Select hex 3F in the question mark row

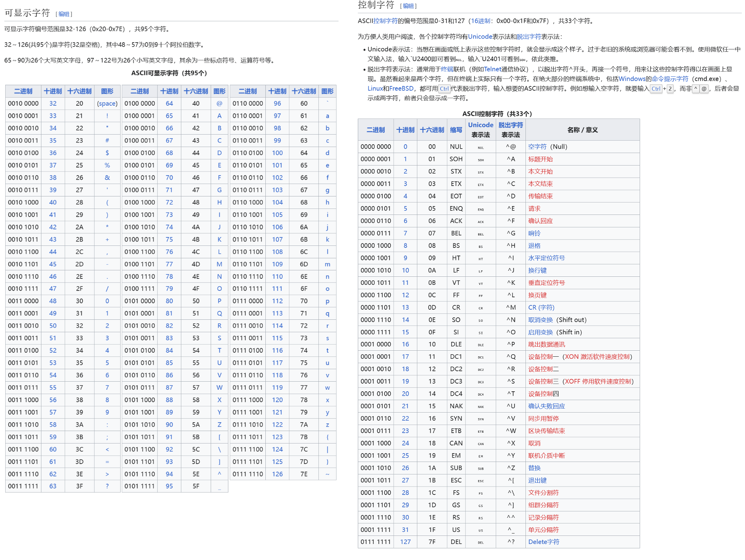tap(80, 486)
